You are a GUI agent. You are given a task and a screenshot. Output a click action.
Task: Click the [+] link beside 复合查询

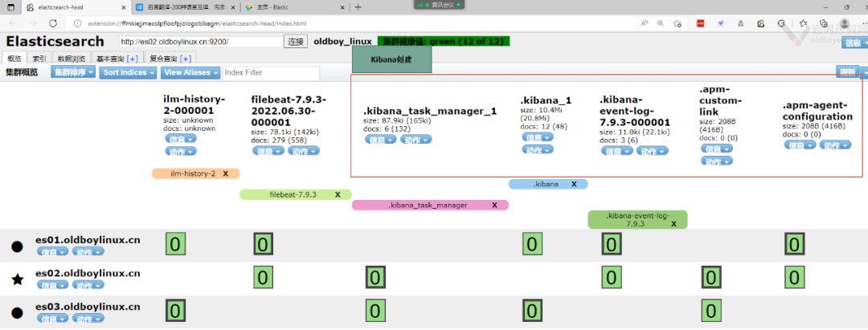pos(186,59)
